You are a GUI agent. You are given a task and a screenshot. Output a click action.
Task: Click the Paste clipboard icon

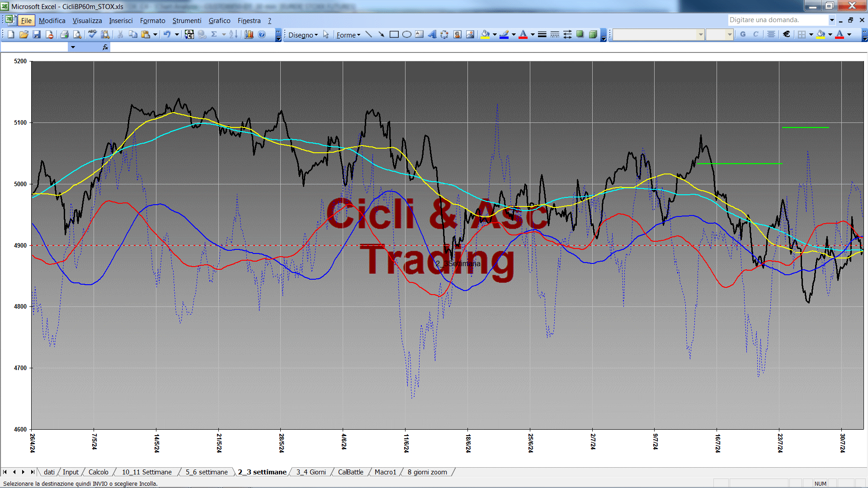coord(146,34)
